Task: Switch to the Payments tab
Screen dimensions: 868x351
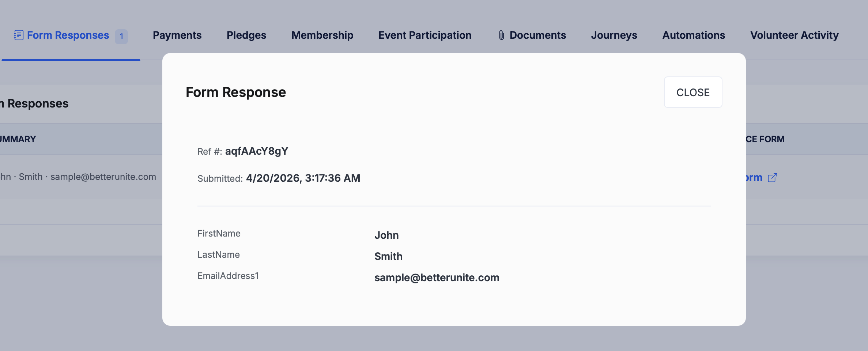Action: click(x=177, y=35)
